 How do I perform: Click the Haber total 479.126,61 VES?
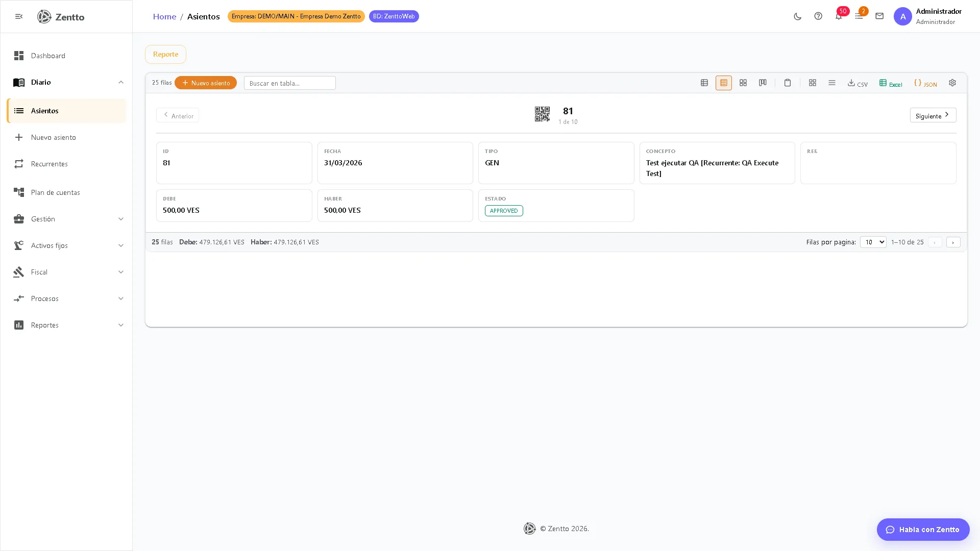point(296,242)
